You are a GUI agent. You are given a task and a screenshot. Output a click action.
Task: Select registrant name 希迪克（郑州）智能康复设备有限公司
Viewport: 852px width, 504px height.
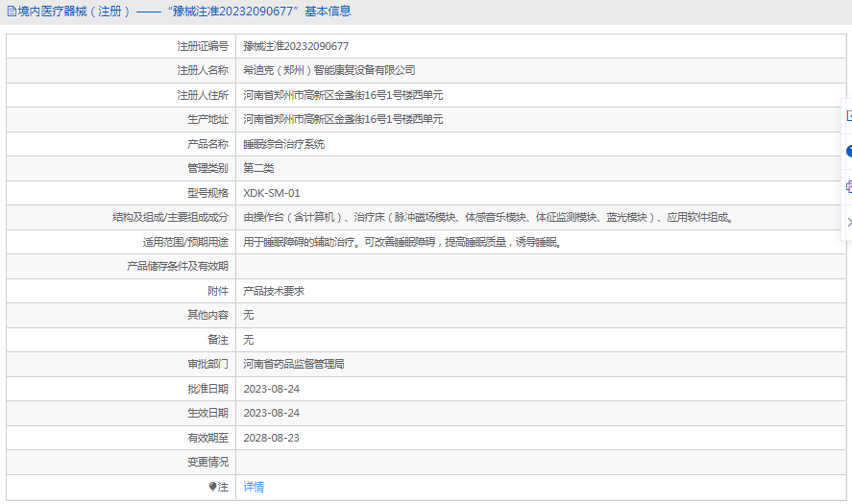[x=329, y=70]
